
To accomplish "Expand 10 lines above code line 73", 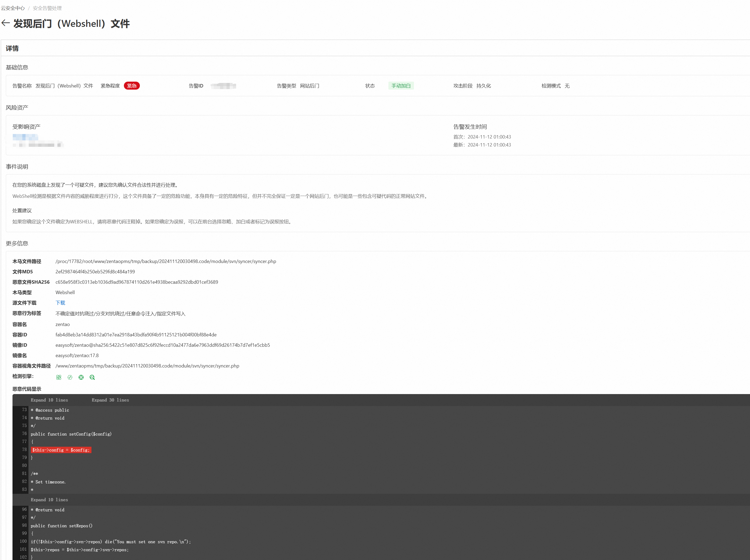I will tap(49, 400).
